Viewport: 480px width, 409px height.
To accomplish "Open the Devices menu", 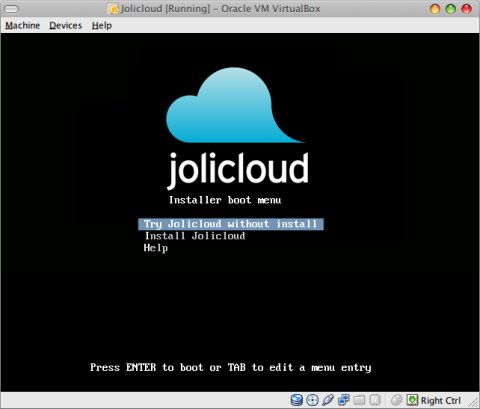I will (x=66, y=25).
